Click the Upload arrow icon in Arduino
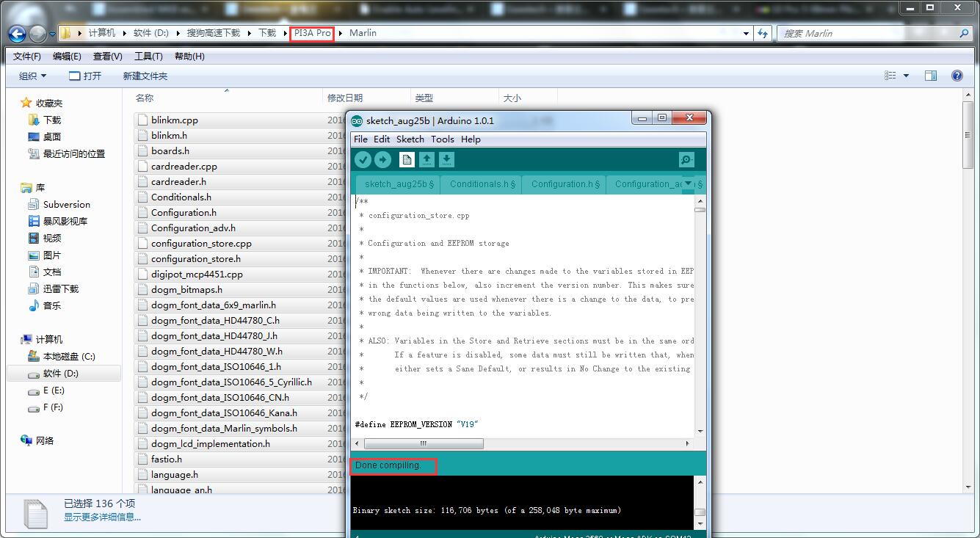The width and height of the screenshot is (980, 538). 382,160
